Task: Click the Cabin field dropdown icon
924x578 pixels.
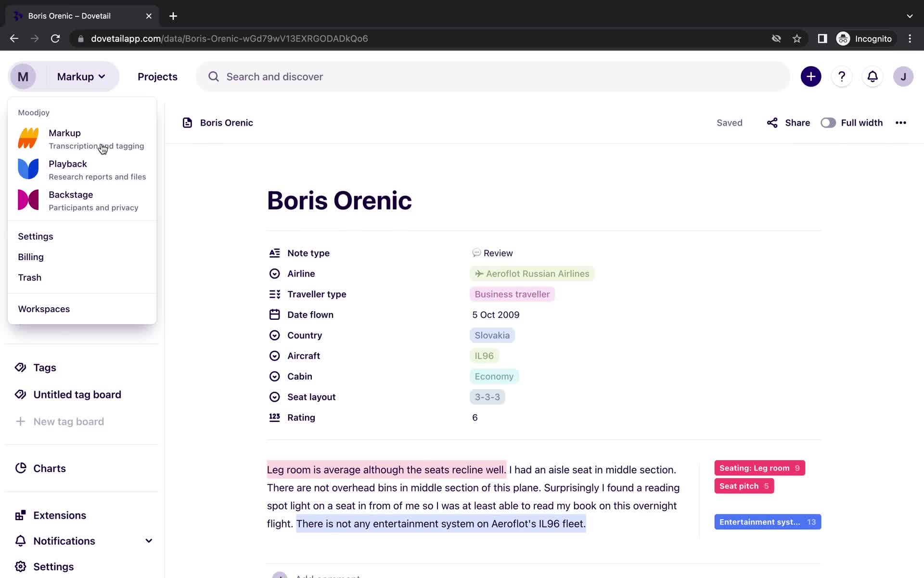Action: (x=274, y=376)
